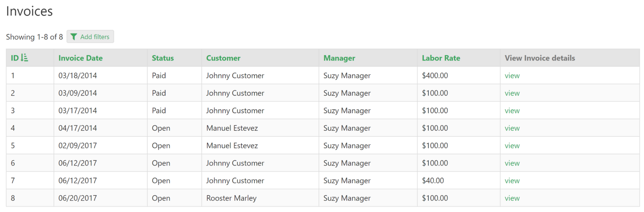Sort table by Status column header
Viewport: 644px width, 212px height.
click(x=163, y=58)
